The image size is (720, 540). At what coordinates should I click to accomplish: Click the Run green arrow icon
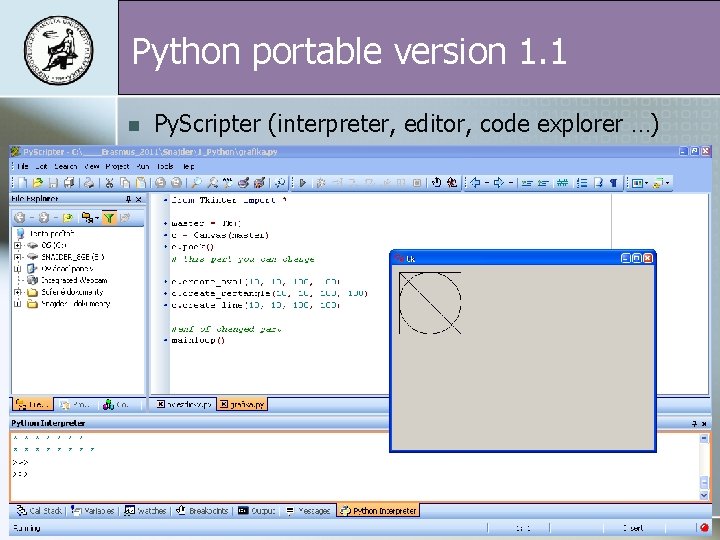303,183
